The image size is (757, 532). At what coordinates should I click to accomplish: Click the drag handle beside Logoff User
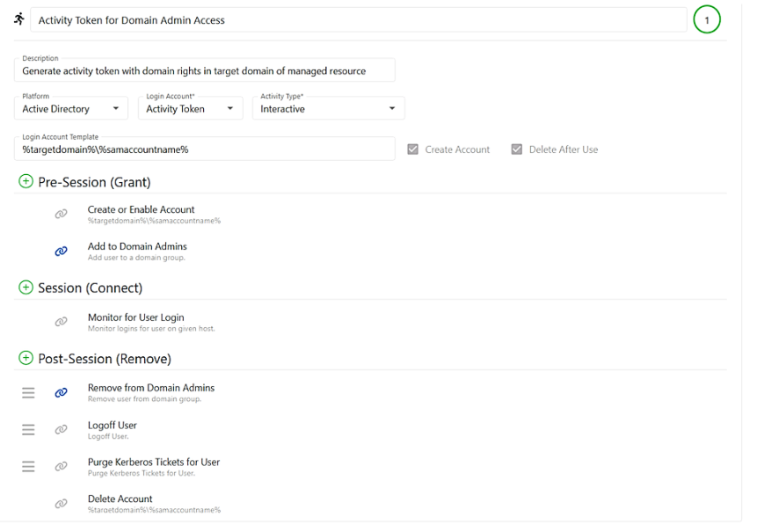click(27, 429)
